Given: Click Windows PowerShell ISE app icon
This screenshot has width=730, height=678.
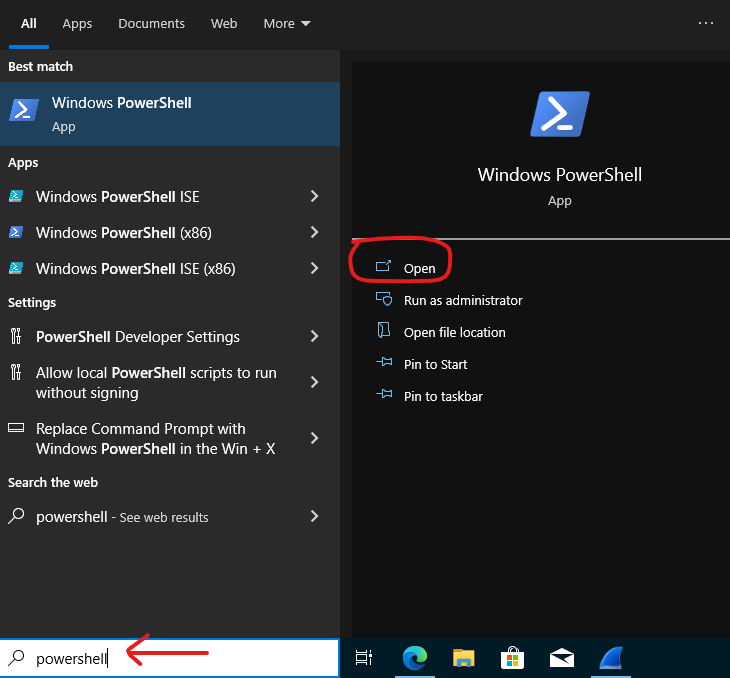Looking at the screenshot, I should (x=16, y=196).
